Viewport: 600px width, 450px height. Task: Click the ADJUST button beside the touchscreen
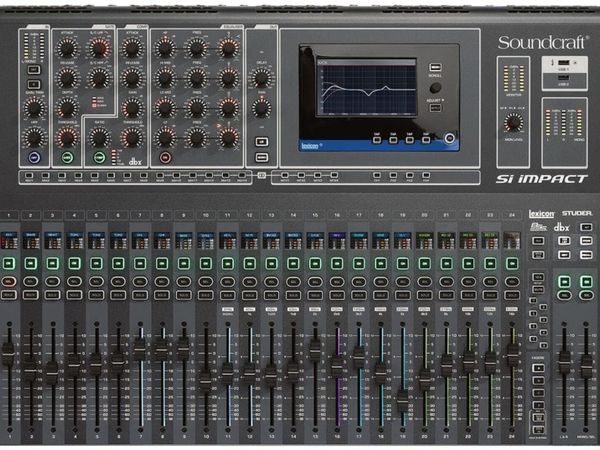click(435, 108)
